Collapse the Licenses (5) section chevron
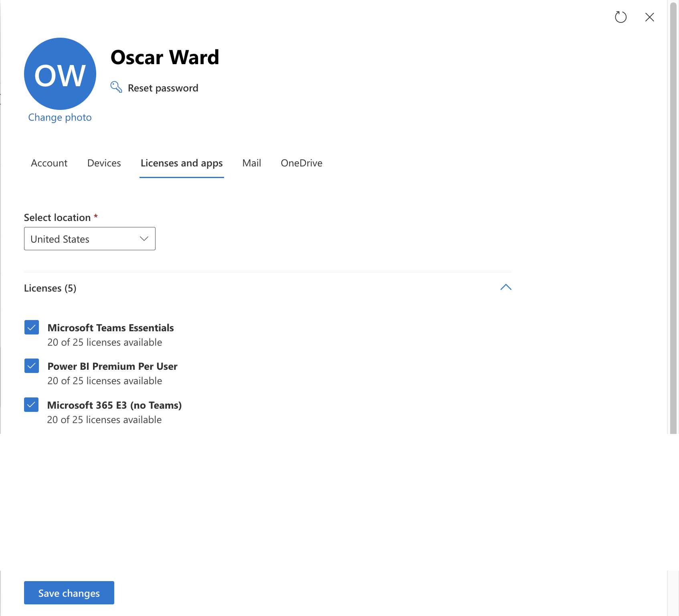679x616 pixels. [x=506, y=287]
